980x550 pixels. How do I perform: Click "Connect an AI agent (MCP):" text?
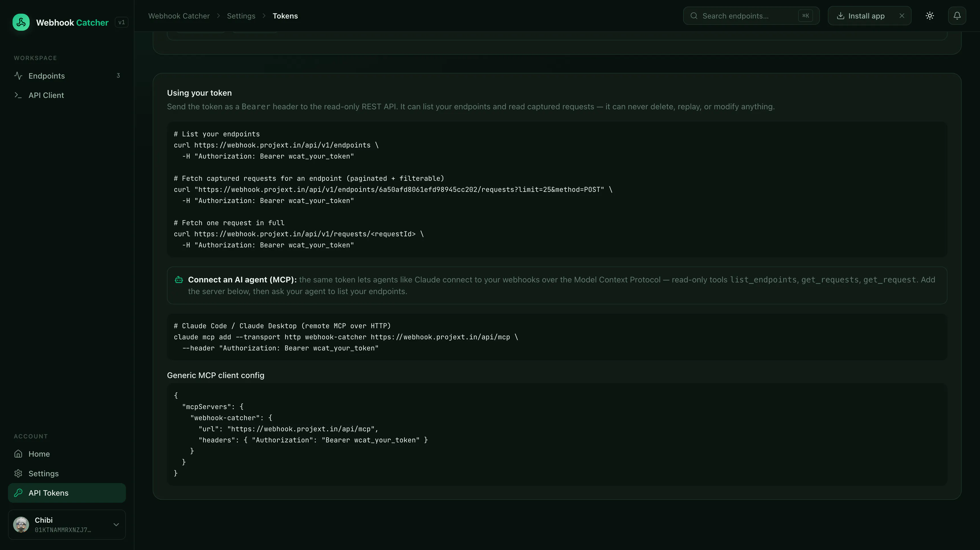pyautogui.click(x=242, y=280)
